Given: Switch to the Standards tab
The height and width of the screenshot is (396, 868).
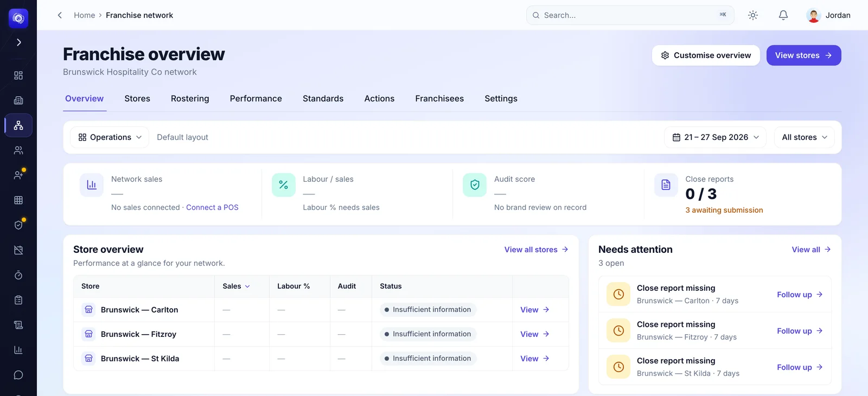Looking at the screenshot, I should click(323, 99).
